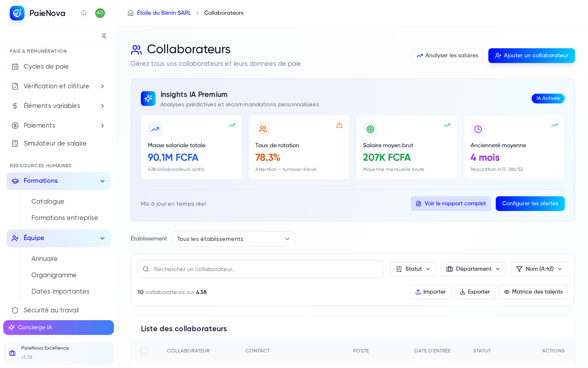
Task: Click the 90.1M FCFA value
Action: pos(173,157)
